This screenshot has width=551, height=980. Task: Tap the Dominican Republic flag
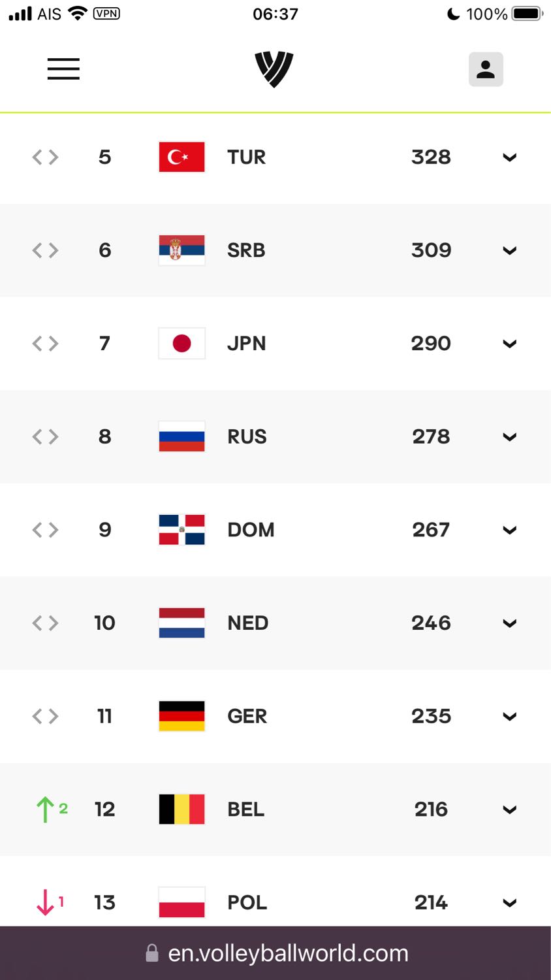point(182,530)
